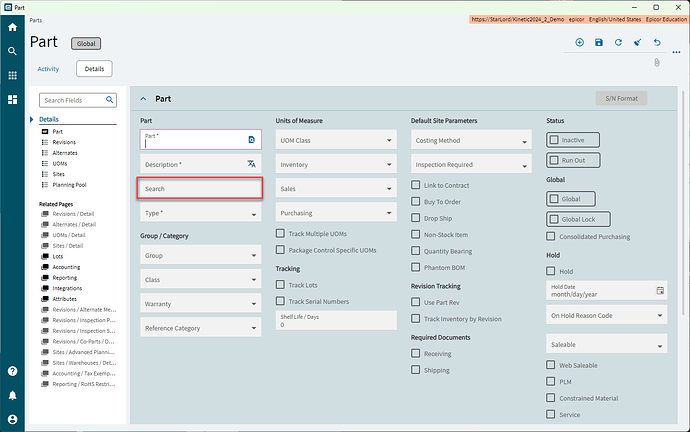
Task: Click Details section header
Action: click(49, 119)
